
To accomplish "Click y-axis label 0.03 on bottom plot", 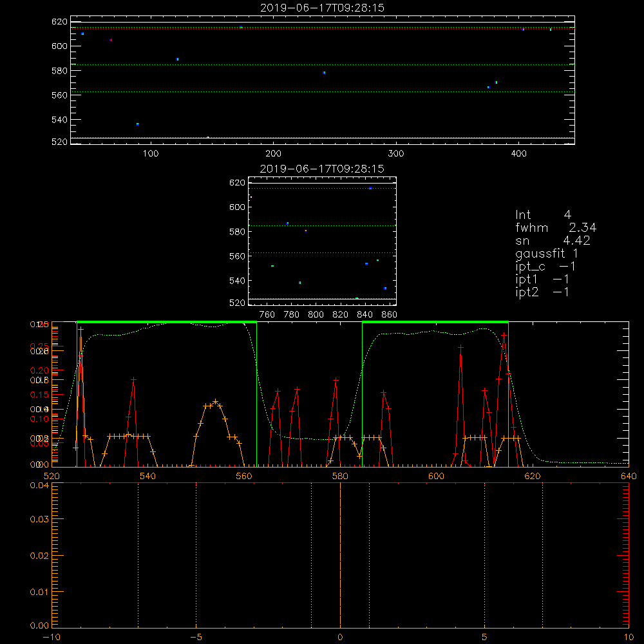I will click(39, 519).
